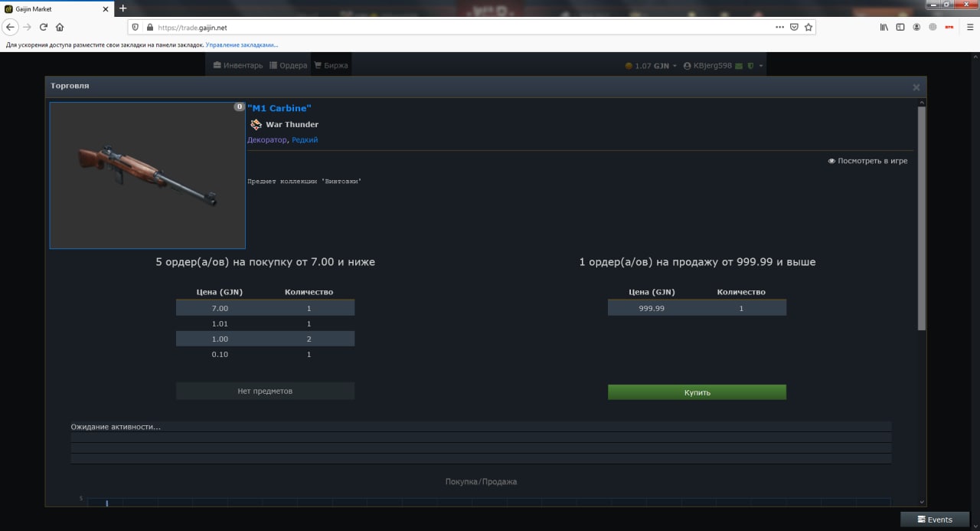Click the KBjerg598 username
980x531 pixels.
pyautogui.click(x=712, y=66)
